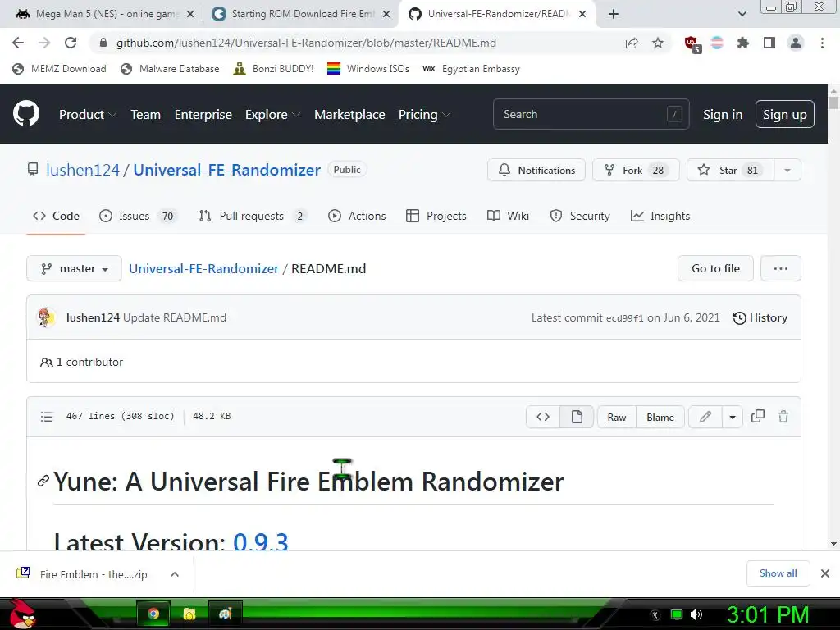Open the Chrome three-dot menu
840x630 pixels.
coord(822,43)
